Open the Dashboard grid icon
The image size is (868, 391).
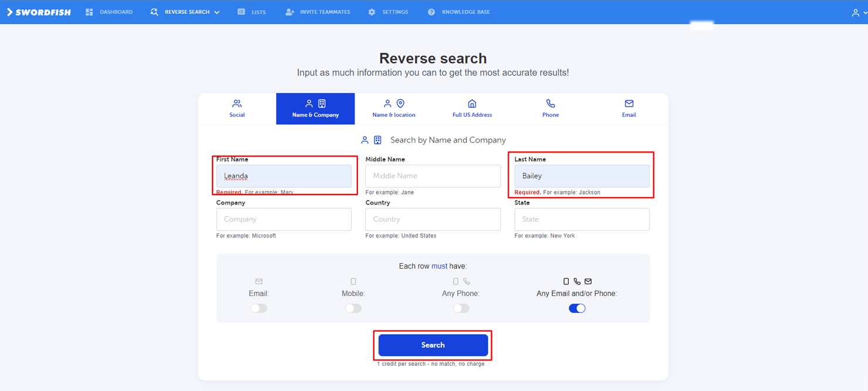[89, 12]
